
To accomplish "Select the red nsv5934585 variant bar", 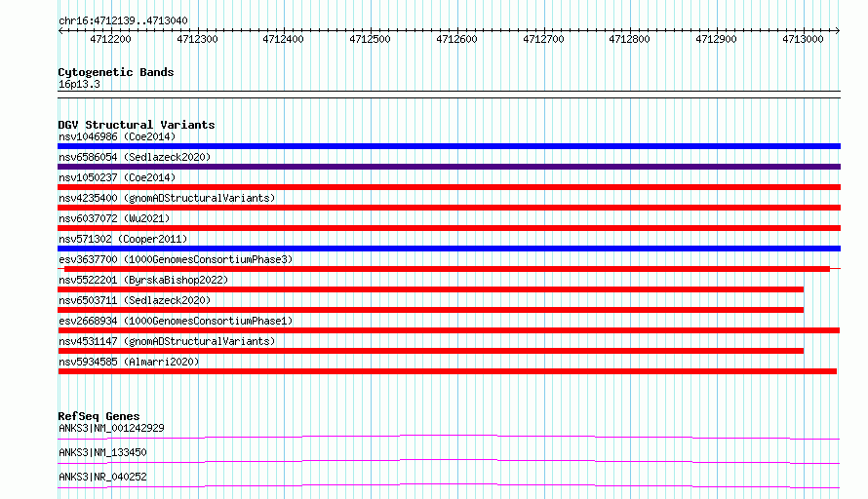I will [x=448, y=371].
